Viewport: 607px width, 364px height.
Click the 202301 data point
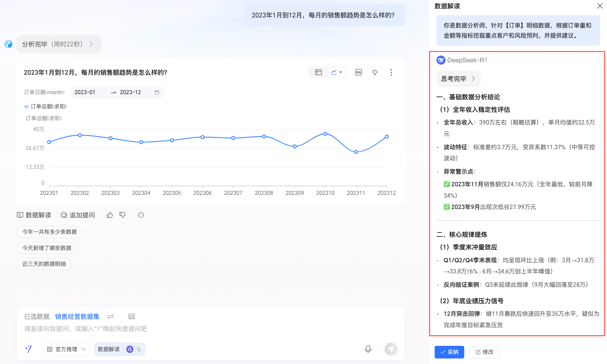(x=49, y=142)
